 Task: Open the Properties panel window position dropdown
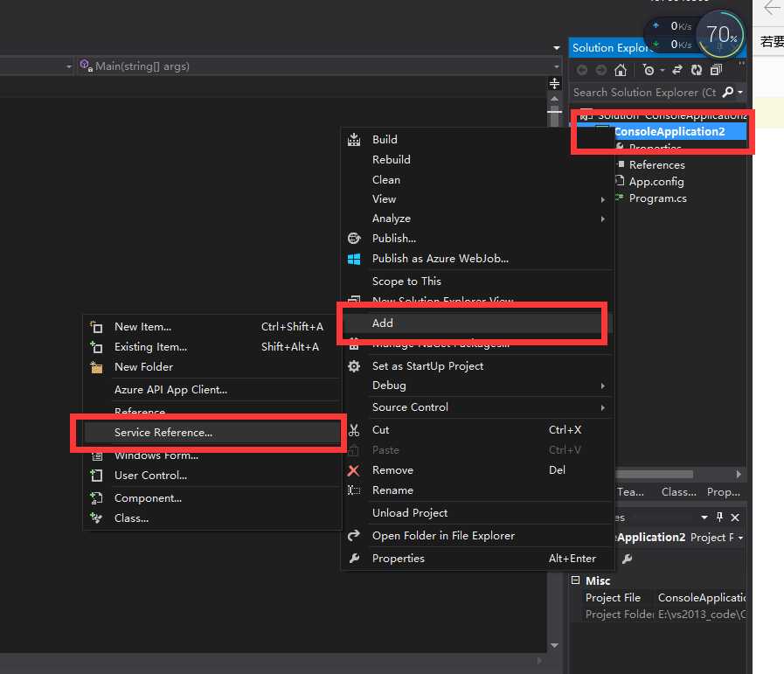coord(704,517)
